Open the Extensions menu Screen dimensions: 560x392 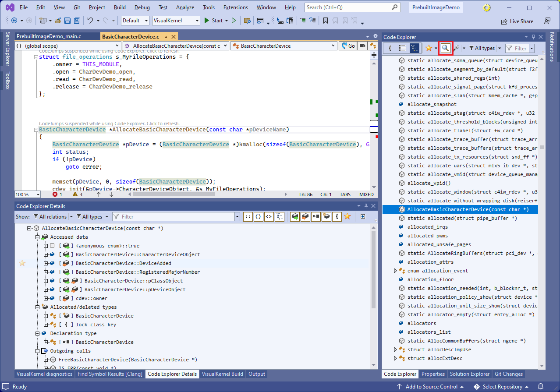tap(235, 7)
